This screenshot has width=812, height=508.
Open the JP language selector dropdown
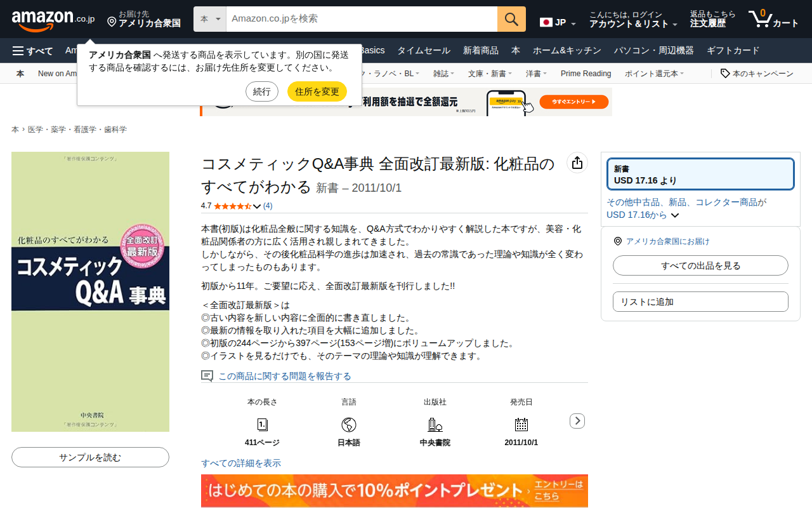point(558,22)
